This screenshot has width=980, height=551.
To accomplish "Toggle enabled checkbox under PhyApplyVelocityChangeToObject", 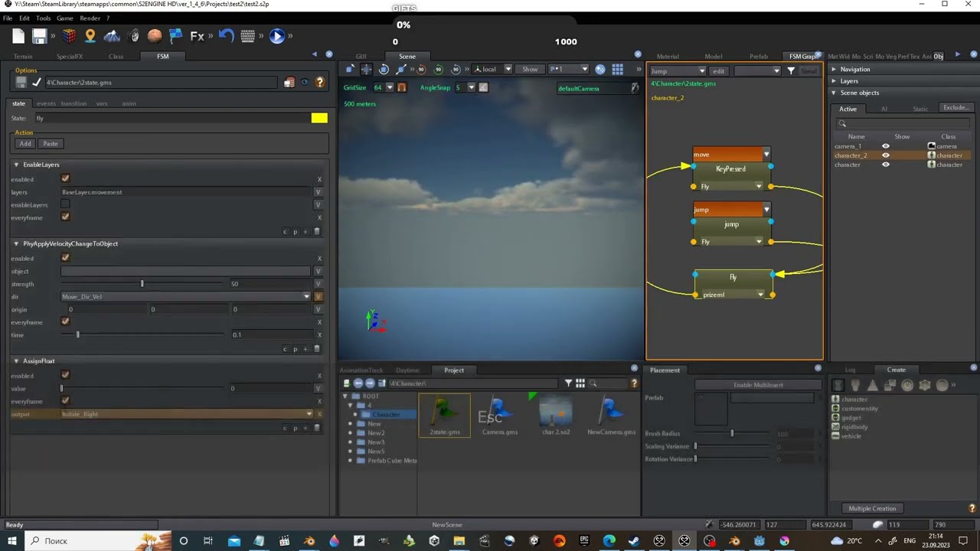I will (x=65, y=259).
